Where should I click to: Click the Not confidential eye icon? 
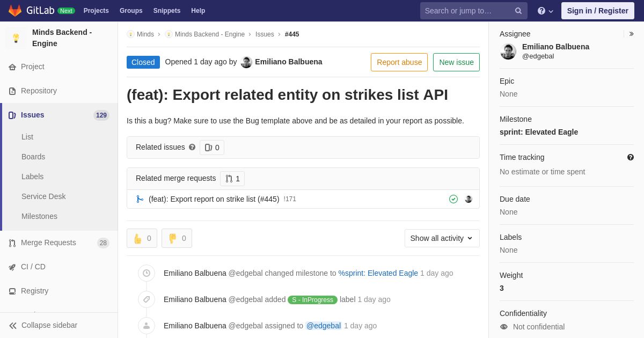503,327
